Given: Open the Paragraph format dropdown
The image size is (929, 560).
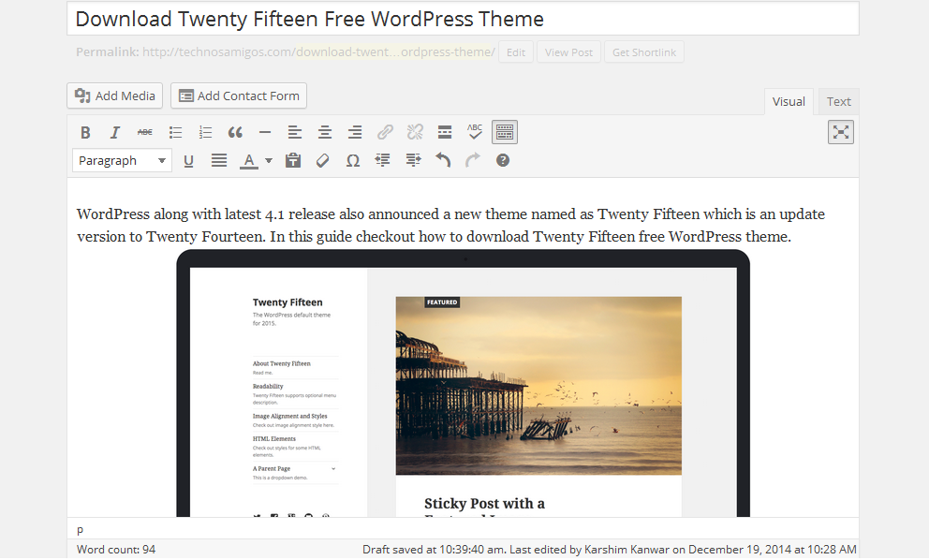Looking at the screenshot, I should click(x=122, y=160).
